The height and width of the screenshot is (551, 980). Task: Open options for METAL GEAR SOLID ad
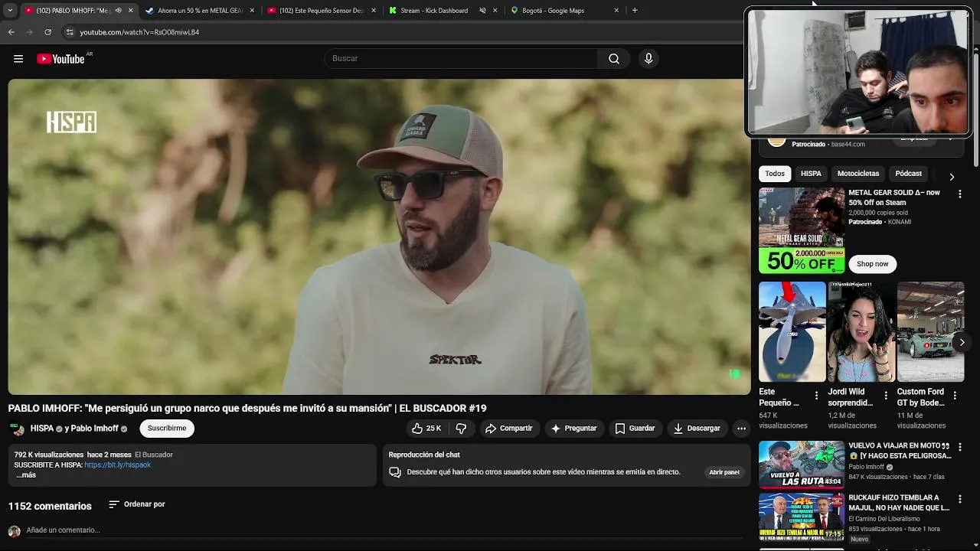coord(959,194)
